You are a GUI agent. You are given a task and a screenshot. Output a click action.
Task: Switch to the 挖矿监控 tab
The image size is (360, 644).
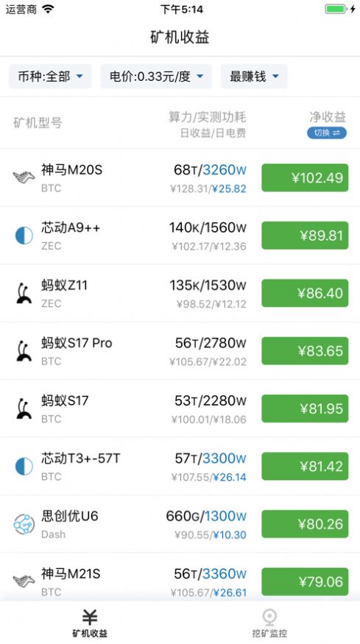tap(269, 623)
